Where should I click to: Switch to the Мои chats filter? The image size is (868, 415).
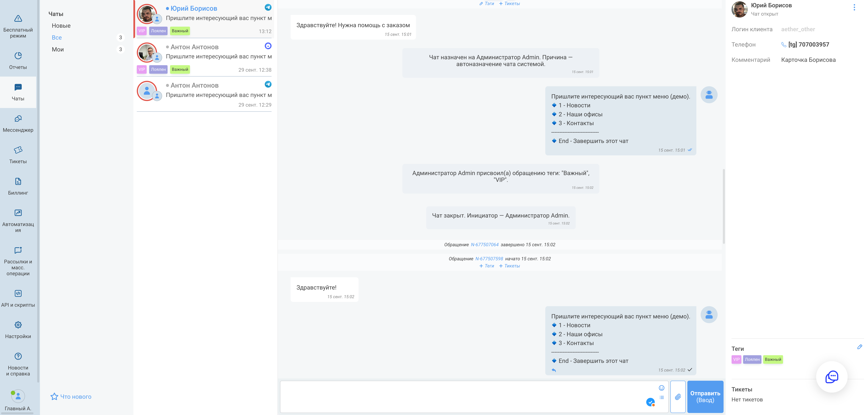coord(58,49)
